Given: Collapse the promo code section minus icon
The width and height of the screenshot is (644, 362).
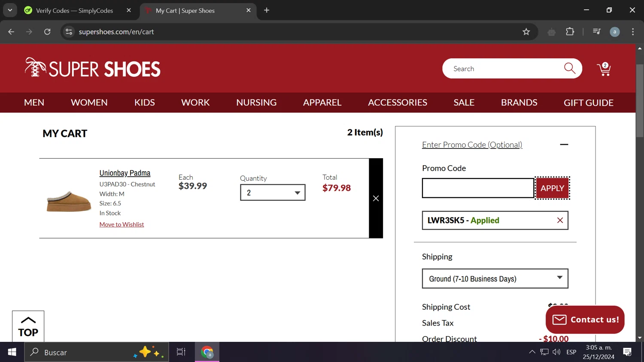Looking at the screenshot, I should coord(564,145).
